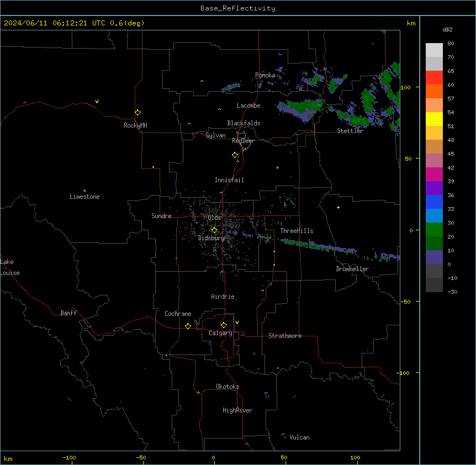Screen dimensions: 476x465
Task: Click the Calgary city label
Action: [221, 333]
